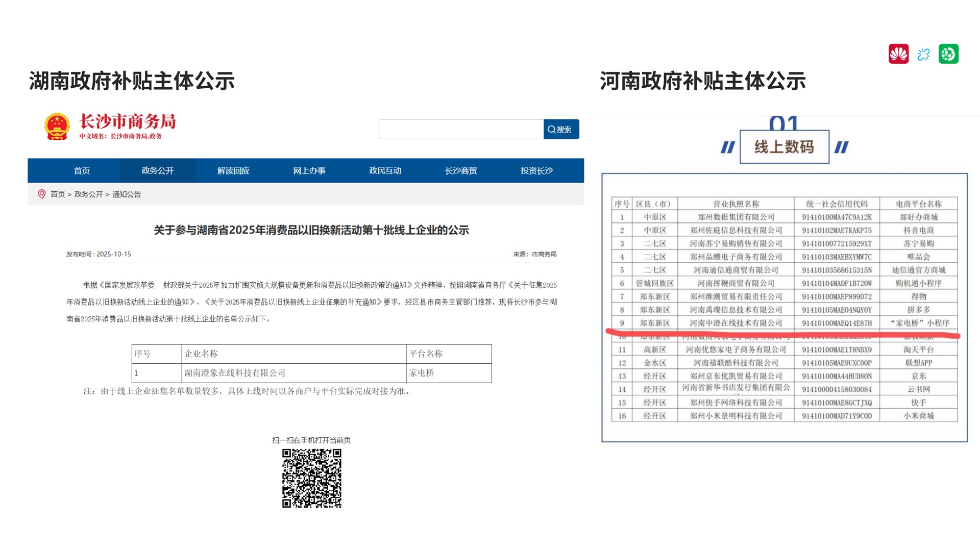Image resolution: width=980 pixels, height=551 pixels.
Task: Click the green circular app icon
Action: point(948,54)
